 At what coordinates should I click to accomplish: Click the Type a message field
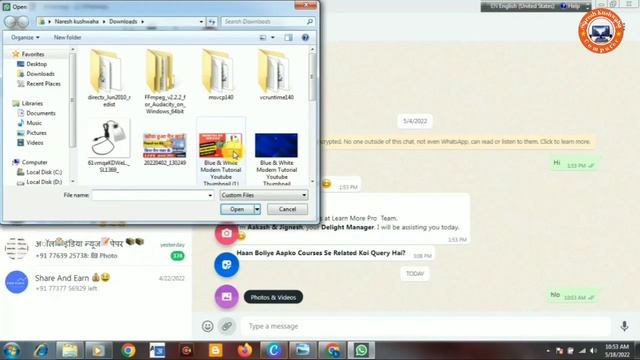point(425,326)
